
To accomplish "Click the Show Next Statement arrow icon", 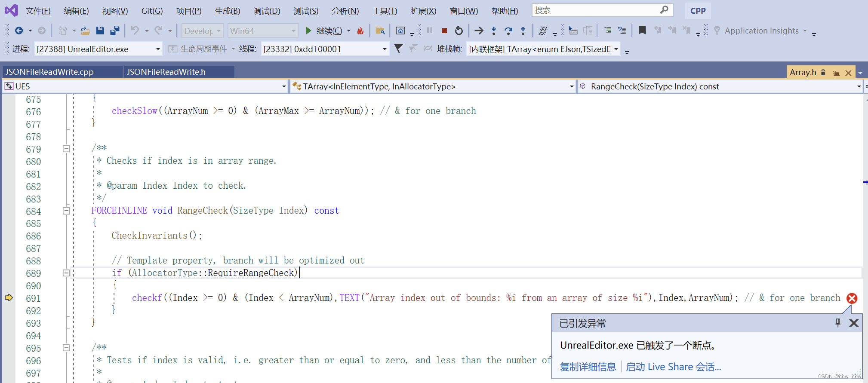I will (479, 31).
